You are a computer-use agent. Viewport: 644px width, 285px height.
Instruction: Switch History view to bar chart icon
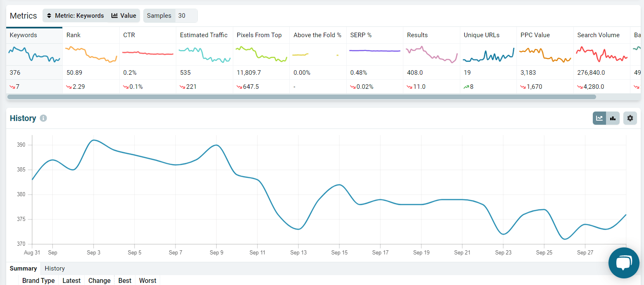[613, 118]
